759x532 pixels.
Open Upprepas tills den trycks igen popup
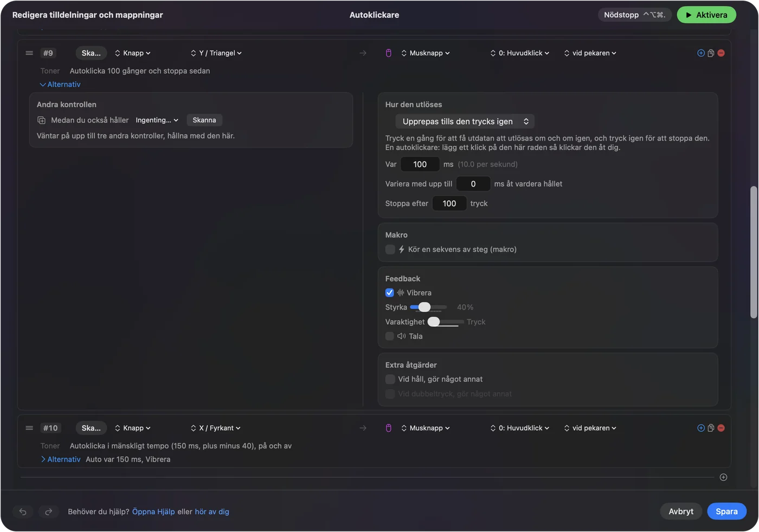point(465,121)
